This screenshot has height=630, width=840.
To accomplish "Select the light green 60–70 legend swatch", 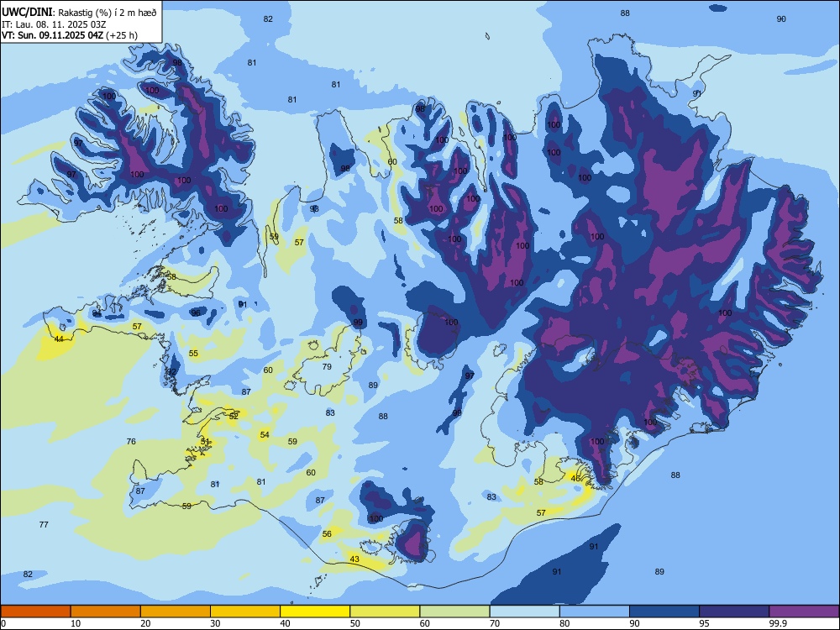I will coord(454,612).
